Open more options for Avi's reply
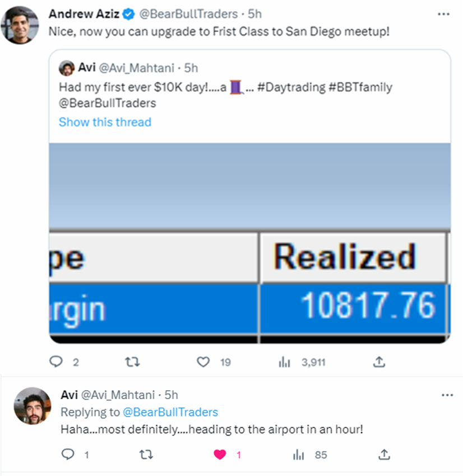The width and height of the screenshot is (463, 476). 447,395
